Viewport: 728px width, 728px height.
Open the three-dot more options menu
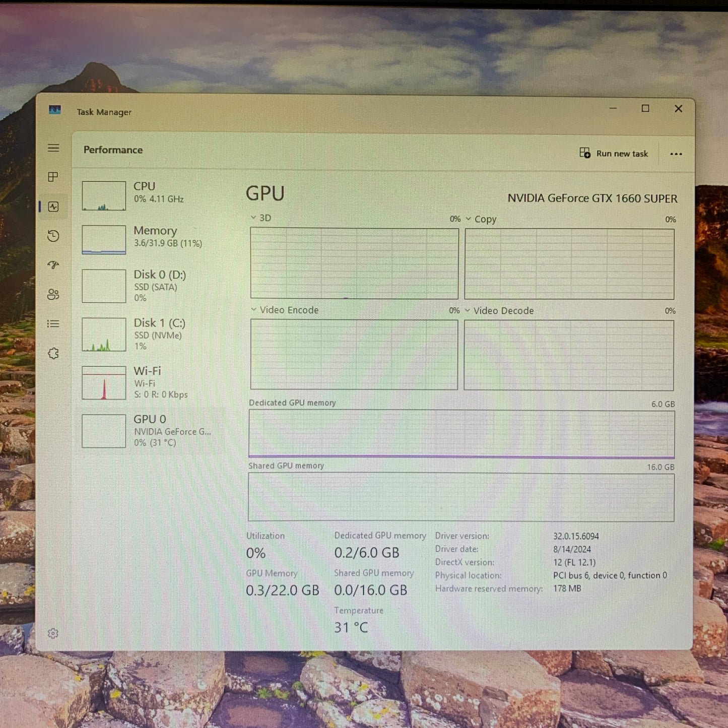click(x=676, y=154)
